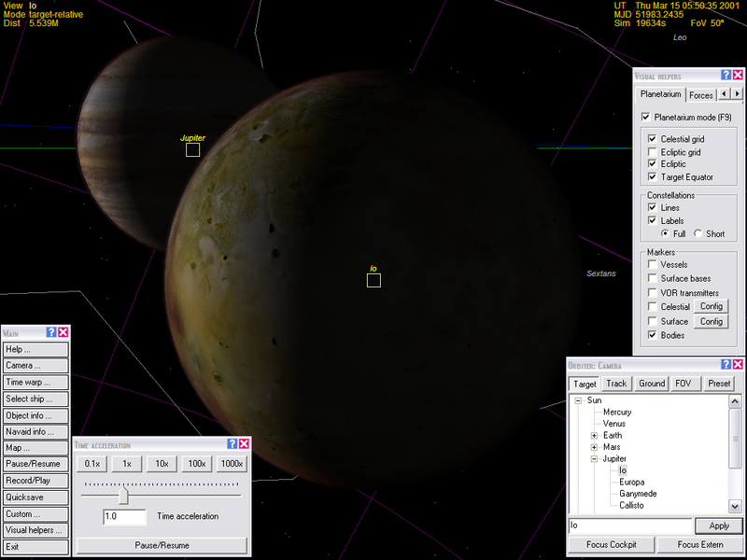Open help for the Main window
Viewport: 747px width, 560px height.
coord(51,332)
